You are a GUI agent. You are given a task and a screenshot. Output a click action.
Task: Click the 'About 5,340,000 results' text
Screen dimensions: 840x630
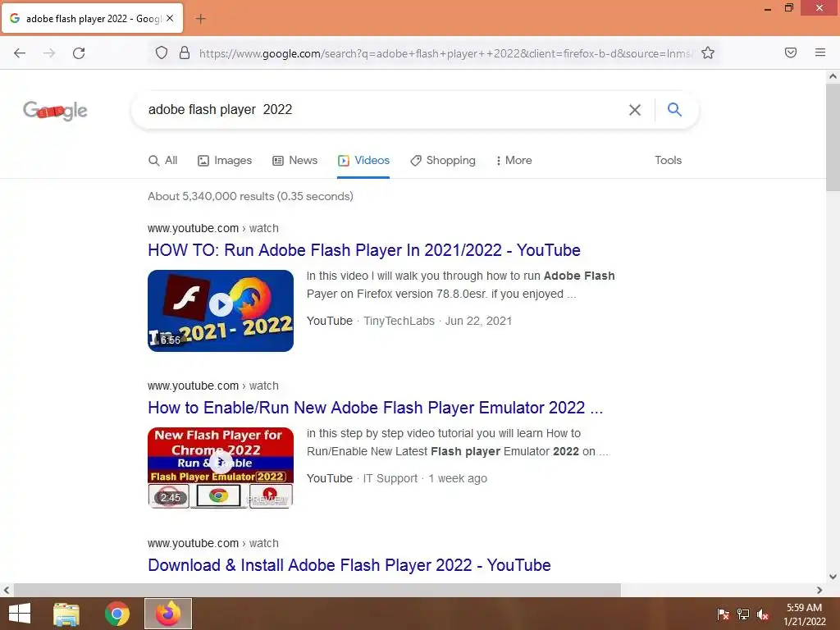[251, 196]
